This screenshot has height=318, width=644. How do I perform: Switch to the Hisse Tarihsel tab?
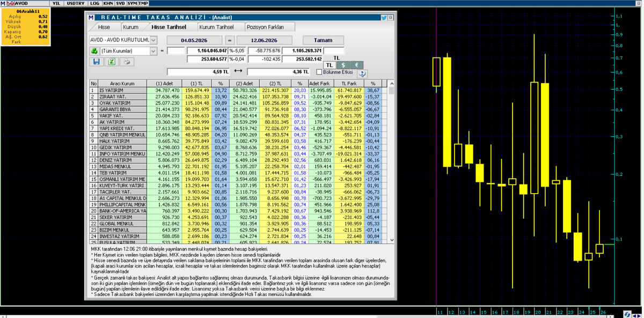point(169,27)
